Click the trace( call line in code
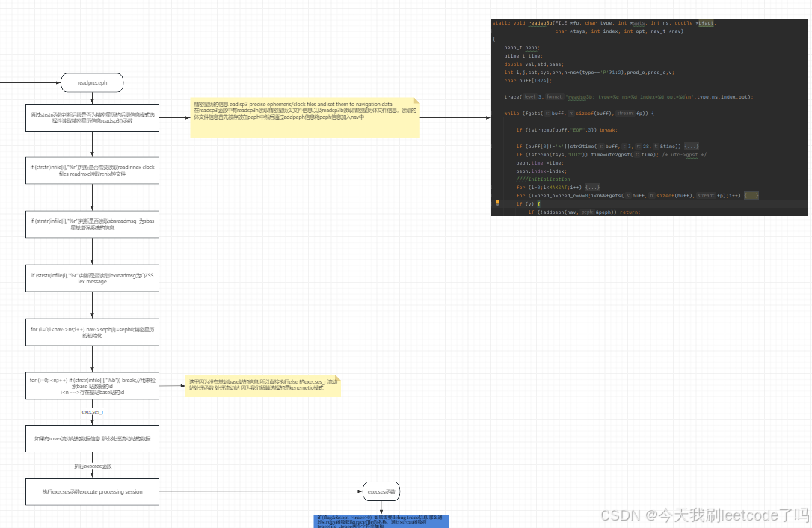This screenshot has height=528, width=812. 629,97
